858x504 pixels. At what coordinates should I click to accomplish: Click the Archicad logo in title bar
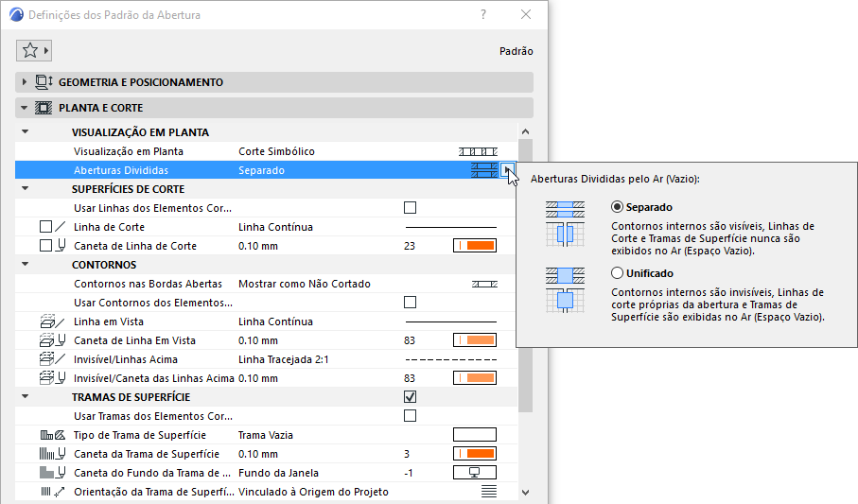tap(16, 15)
